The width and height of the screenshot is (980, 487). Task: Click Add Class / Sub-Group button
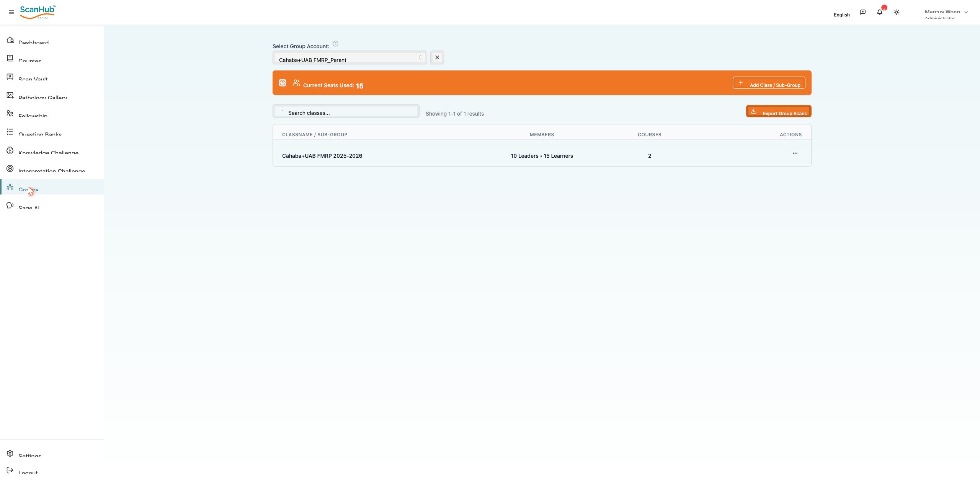pos(769,83)
